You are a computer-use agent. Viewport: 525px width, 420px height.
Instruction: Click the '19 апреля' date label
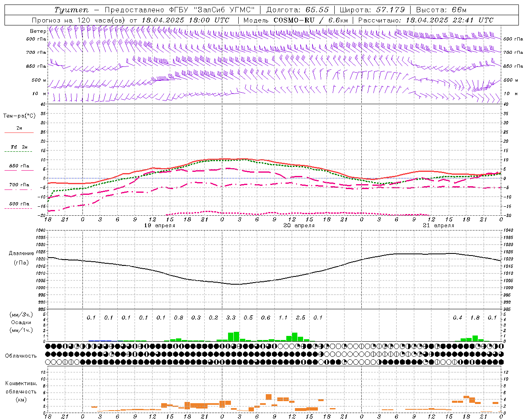(x=160, y=226)
